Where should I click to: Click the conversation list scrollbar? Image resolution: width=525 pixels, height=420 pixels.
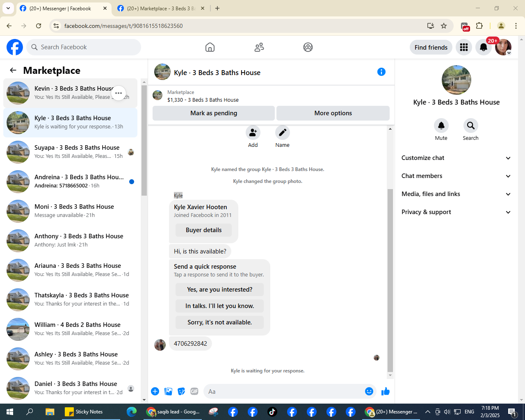(x=144, y=140)
